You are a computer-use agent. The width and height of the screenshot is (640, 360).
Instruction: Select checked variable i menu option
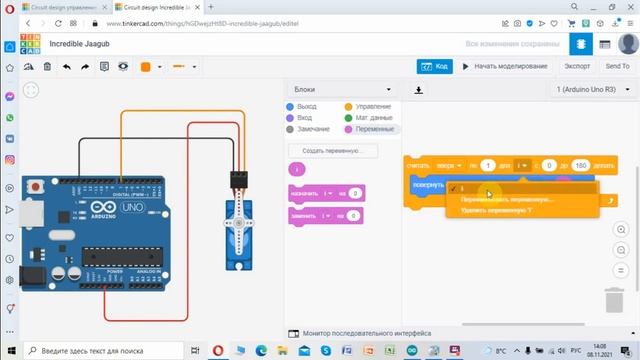(522, 188)
